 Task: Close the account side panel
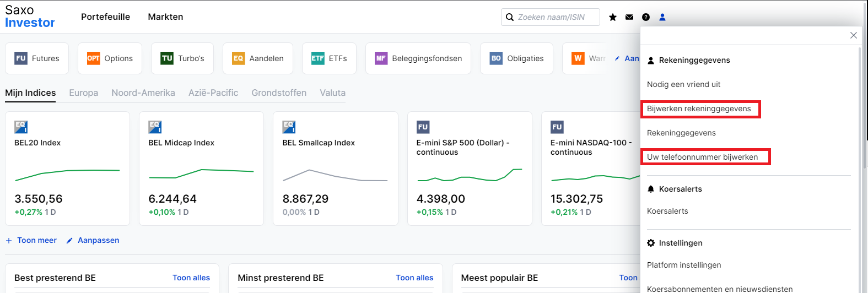854,35
